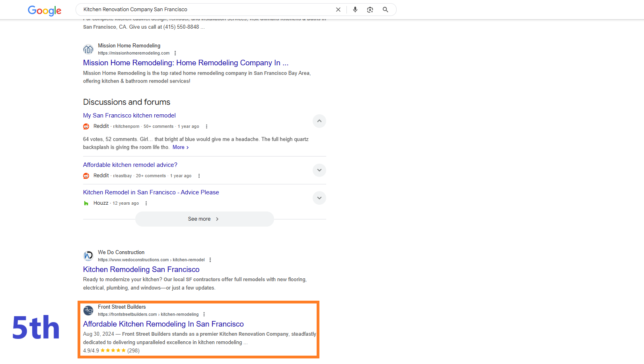This screenshot has height=364, width=644.
Task: Click Front Street Builders favicon
Action: pyautogui.click(x=88, y=311)
